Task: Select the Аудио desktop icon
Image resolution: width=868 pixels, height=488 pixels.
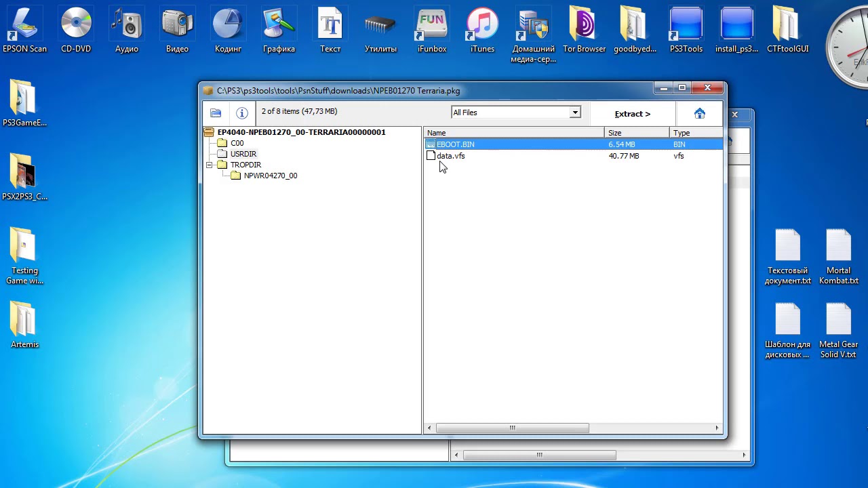Action: pos(127,30)
